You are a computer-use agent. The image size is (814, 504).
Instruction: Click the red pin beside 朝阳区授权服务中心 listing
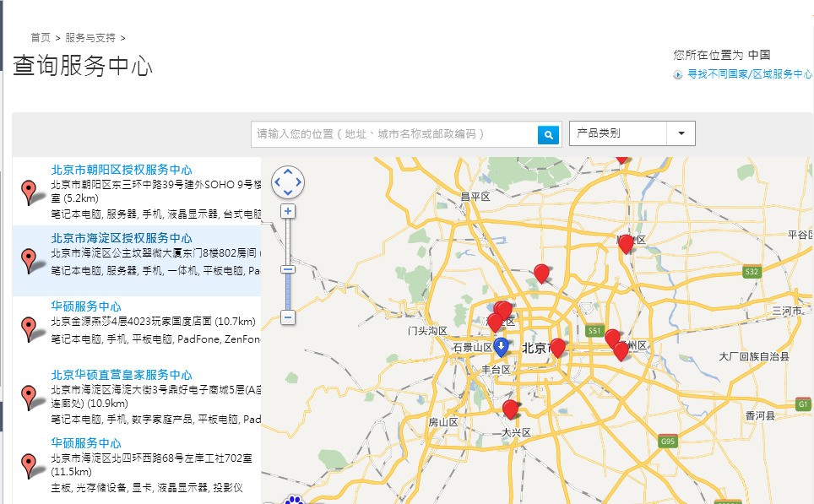(30, 191)
